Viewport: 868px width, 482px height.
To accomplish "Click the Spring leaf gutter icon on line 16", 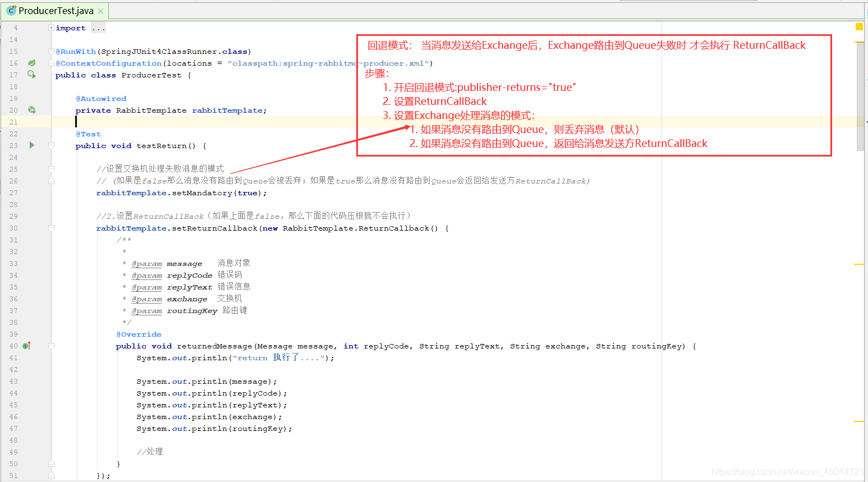I will 32,63.
